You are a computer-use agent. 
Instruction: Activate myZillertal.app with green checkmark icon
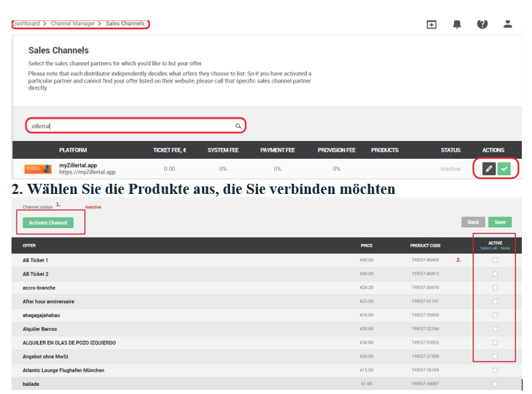click(x=503, y=168)
